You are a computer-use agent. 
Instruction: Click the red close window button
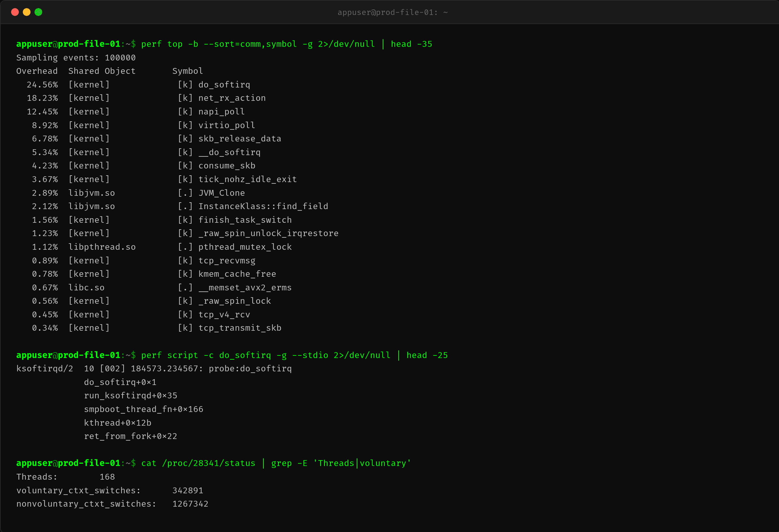[15, 12]
